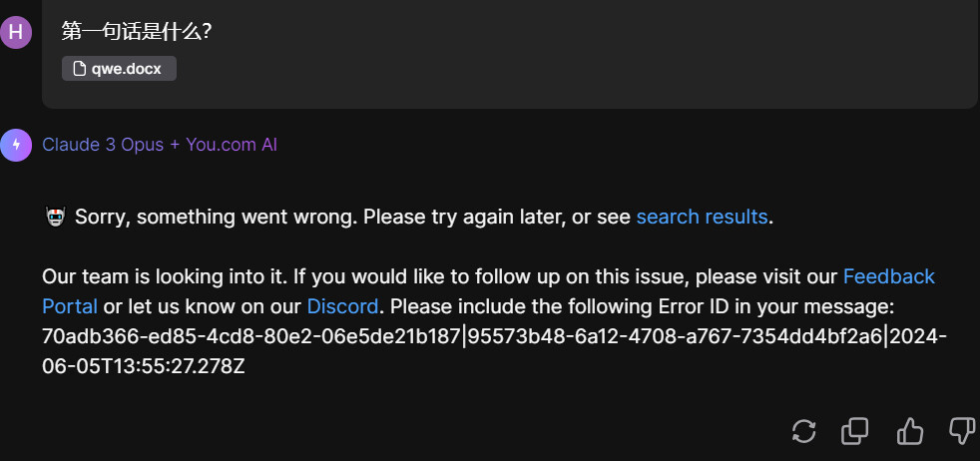Screen dimensions: 980x461
Task: Click the Claude 3 Opus + You.com AI label
Action: click(x=160, y=145)
